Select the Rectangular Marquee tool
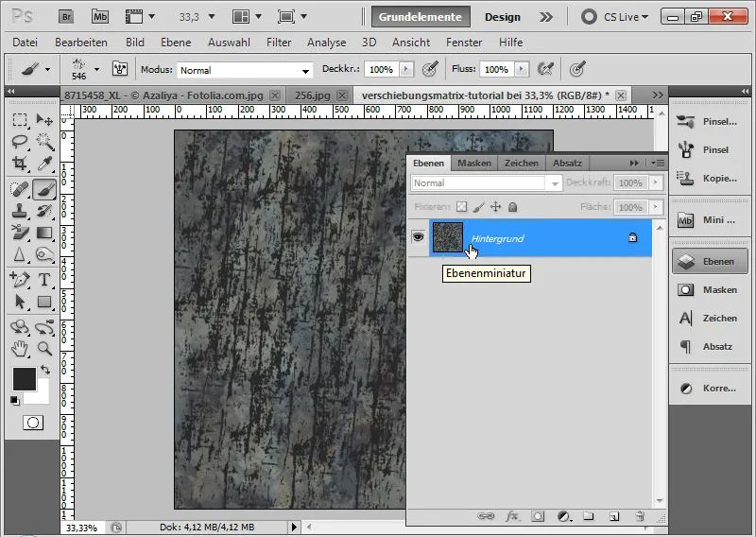Viewport: 756px width, 537px height. [x=19, y=119]
